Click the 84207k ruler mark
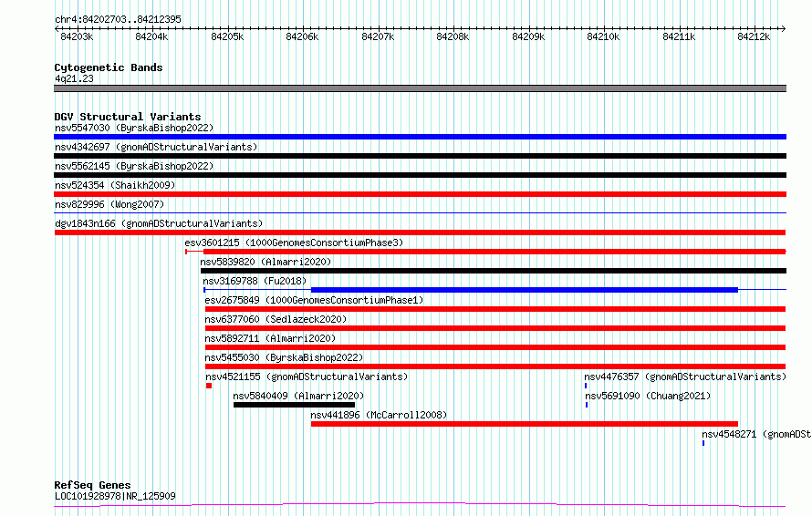This screenshot has height=516, width=812. point(378,36)
